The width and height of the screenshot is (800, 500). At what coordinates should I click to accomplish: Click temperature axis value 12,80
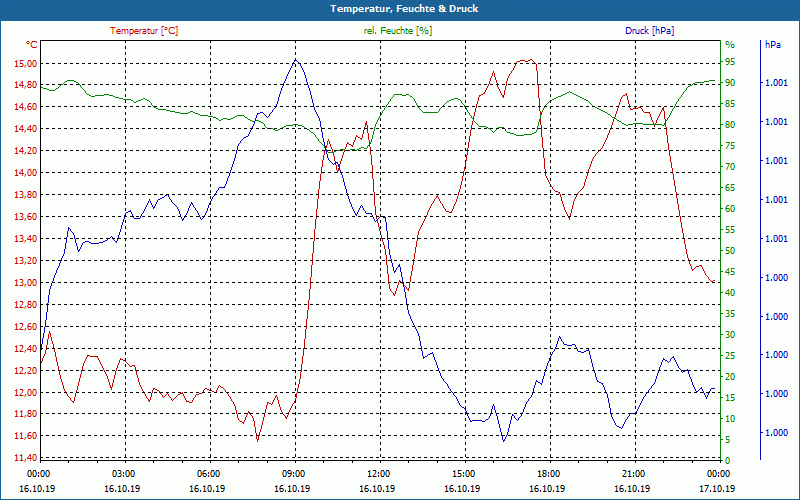(28, 305)
